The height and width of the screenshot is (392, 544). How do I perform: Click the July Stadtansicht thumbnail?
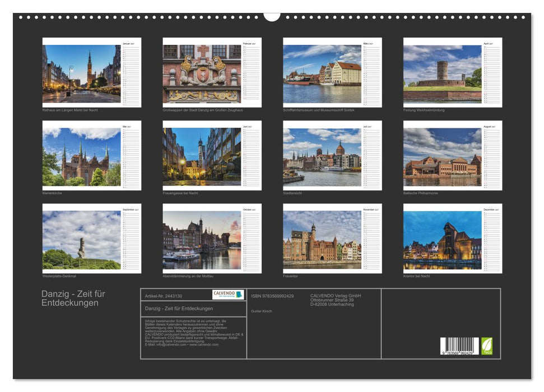(332, 156)
